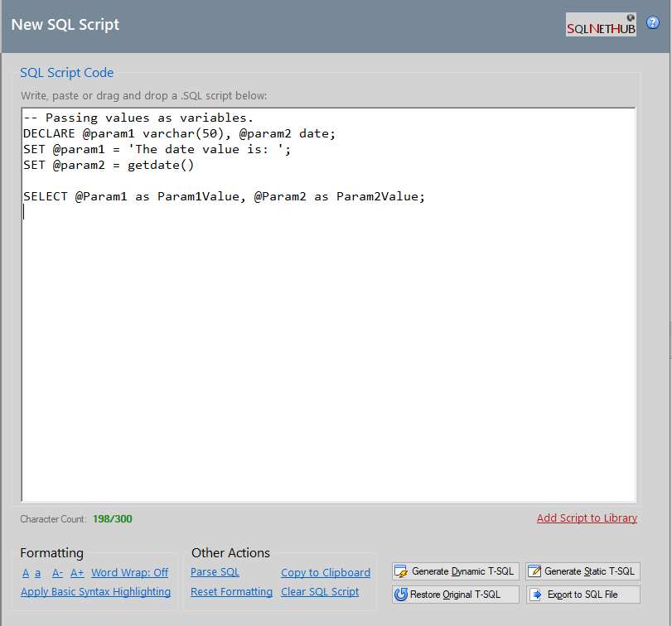Click the SQLNetHub logo
Viewport: 672px width, 626px height.
(601, 24)
